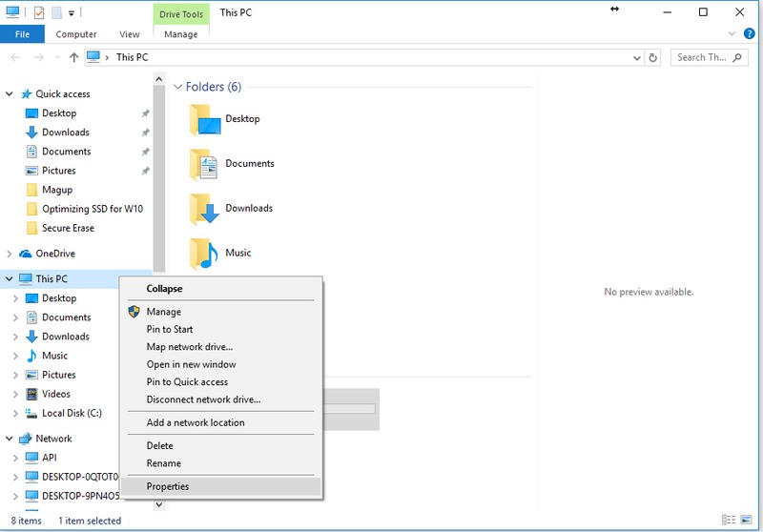Click the Help question mark icon
The image size is (763, 532).
(748, 34)
